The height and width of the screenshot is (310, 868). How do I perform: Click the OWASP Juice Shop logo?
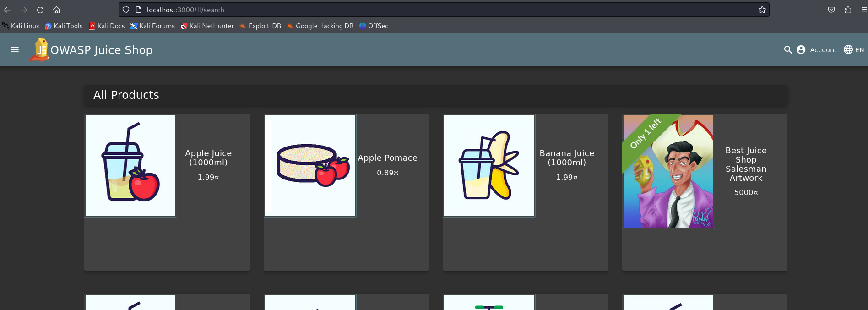[x=40, y=50]
